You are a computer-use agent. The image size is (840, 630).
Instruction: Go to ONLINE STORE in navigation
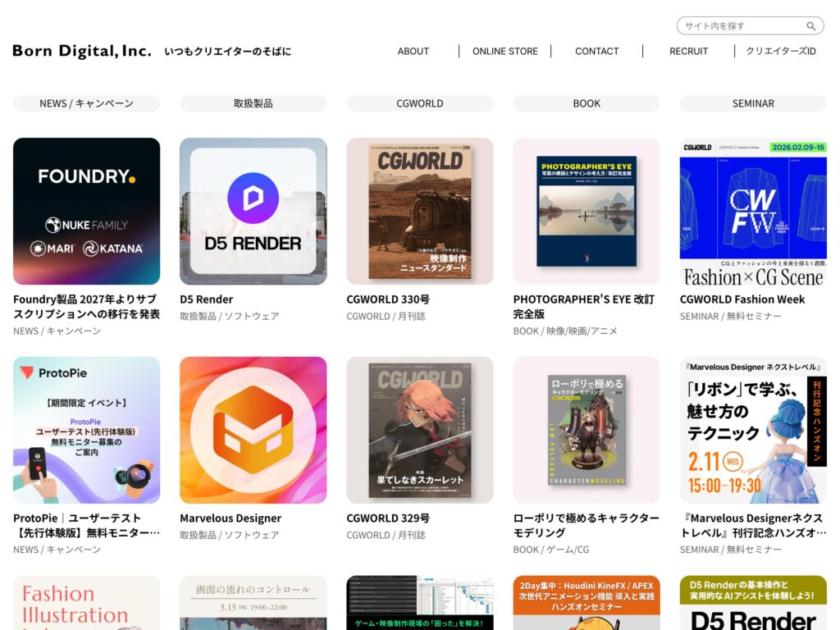pyautogui.click(x=505, y=52)
